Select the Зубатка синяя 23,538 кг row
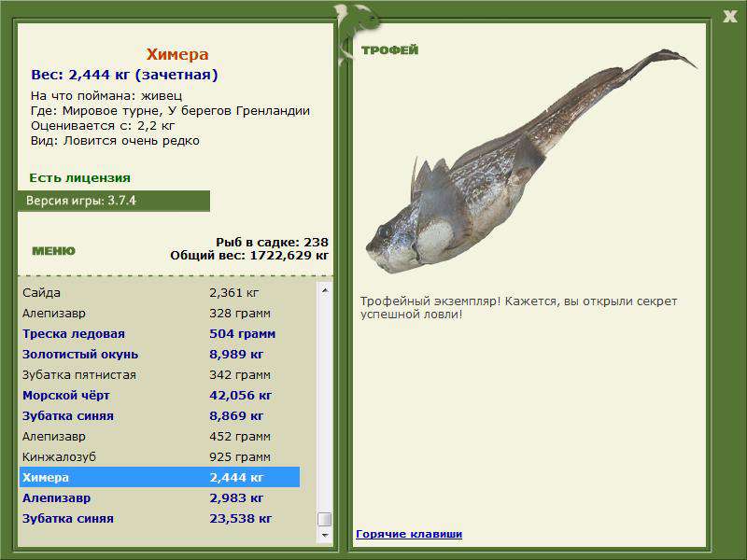Screen dimensions: 747x560 click(160, 519)
